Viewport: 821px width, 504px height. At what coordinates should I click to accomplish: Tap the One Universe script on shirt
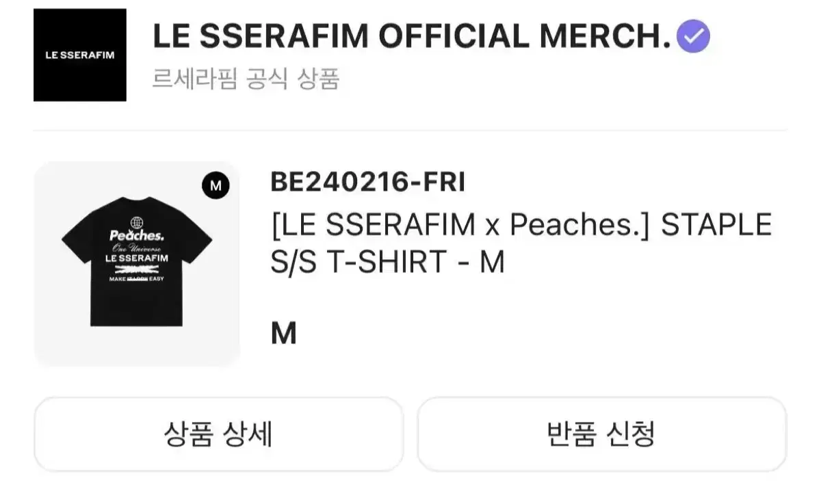[137, 248]
